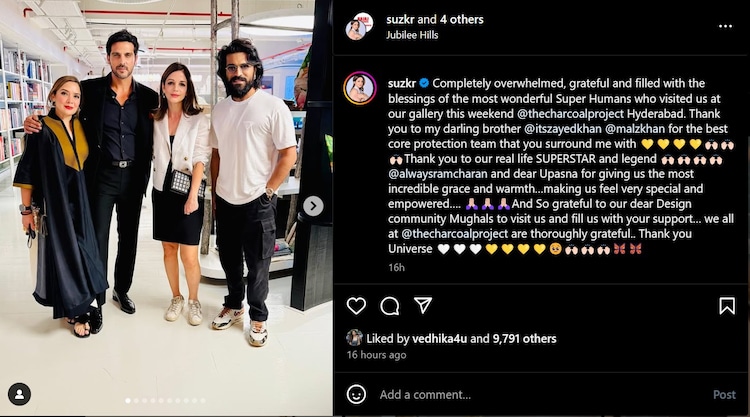Click Add a comment input field
The width and height of the screenshot is (750, 417).
click(x=540, y=395)
